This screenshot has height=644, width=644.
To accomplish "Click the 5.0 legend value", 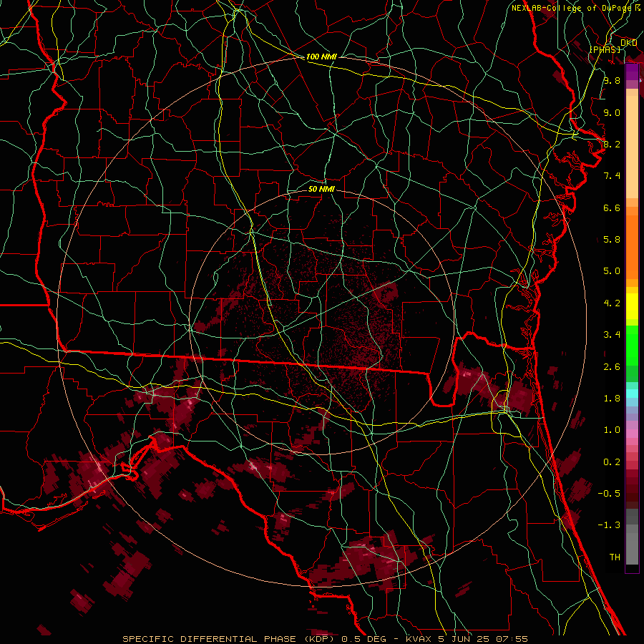I will point(612,271).
